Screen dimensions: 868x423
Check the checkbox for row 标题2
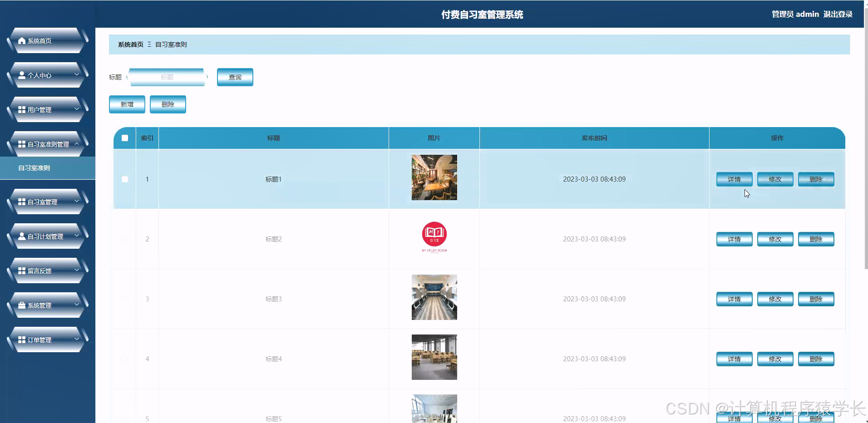[x=125, y=239]
